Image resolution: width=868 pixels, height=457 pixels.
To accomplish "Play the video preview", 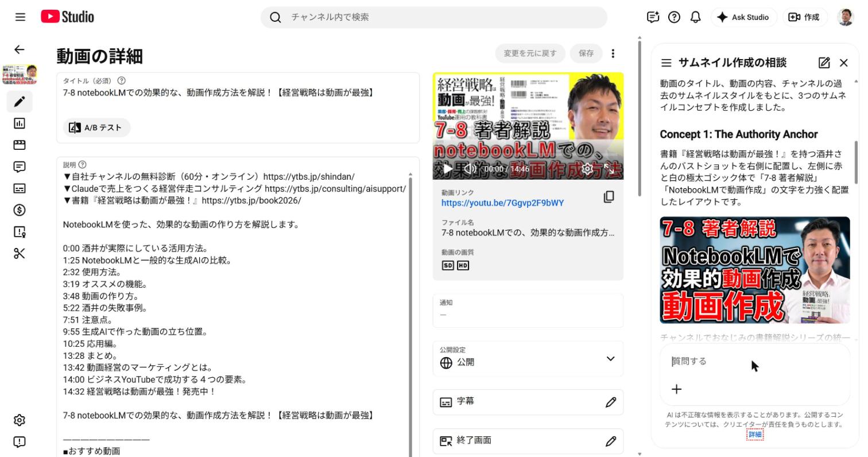I will click(x=448, y=169).
